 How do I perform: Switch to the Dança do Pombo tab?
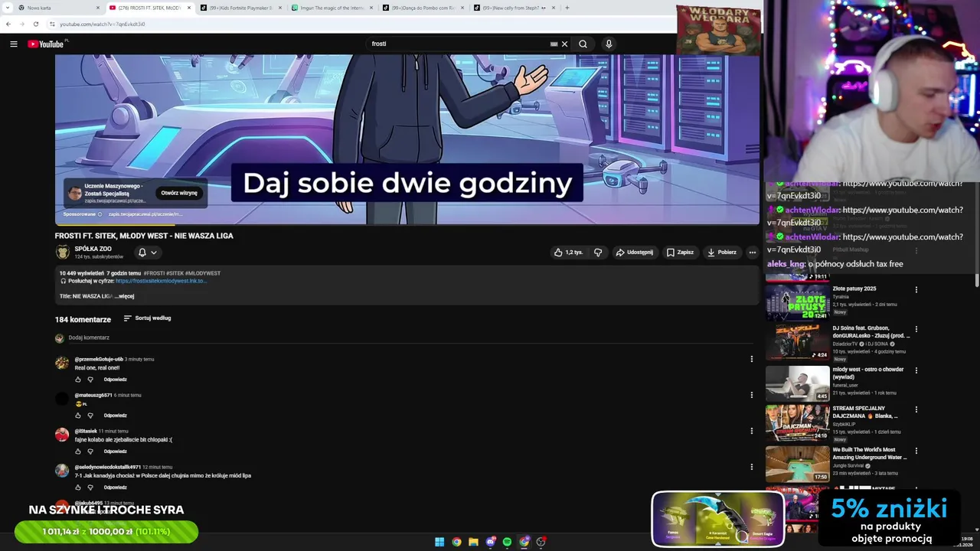[423, 8]
